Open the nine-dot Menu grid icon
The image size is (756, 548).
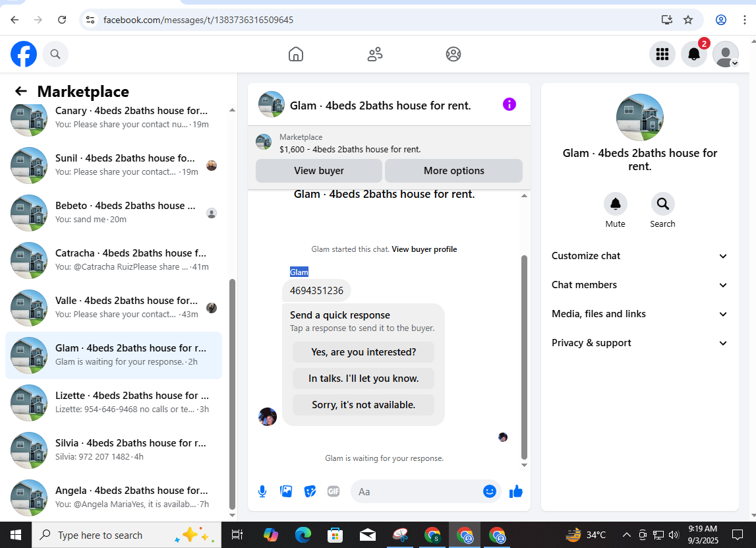click(x=662, y=54)
